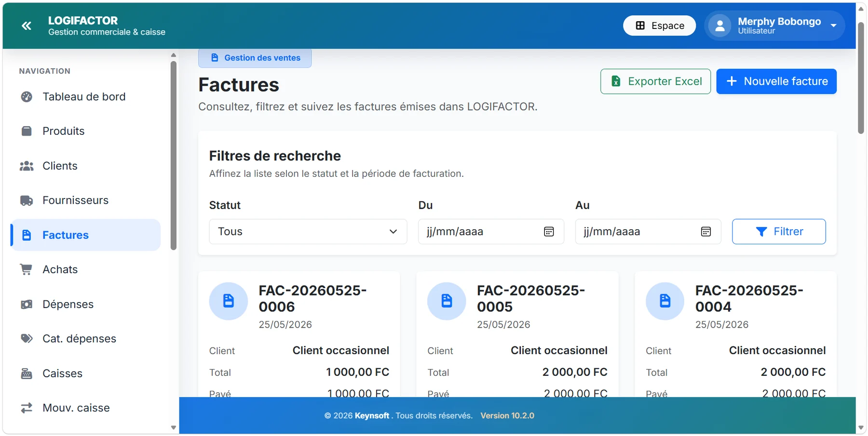Click total 1 000,00 FC value
The height and width of the screenshot is (436, 868).
(358, 372)
